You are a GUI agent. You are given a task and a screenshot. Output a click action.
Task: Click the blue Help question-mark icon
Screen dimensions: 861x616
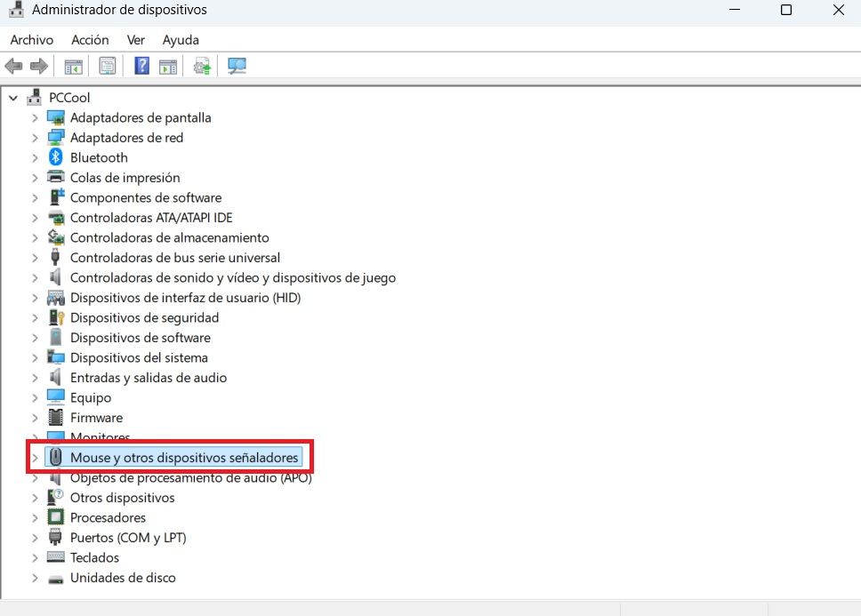(141, 66)
